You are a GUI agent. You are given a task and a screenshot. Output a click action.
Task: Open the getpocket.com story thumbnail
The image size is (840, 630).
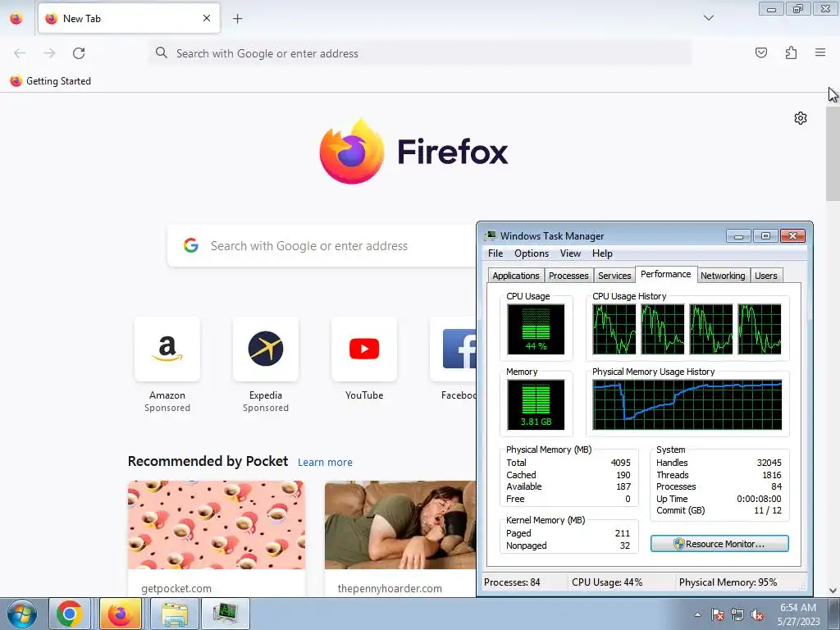217,525
